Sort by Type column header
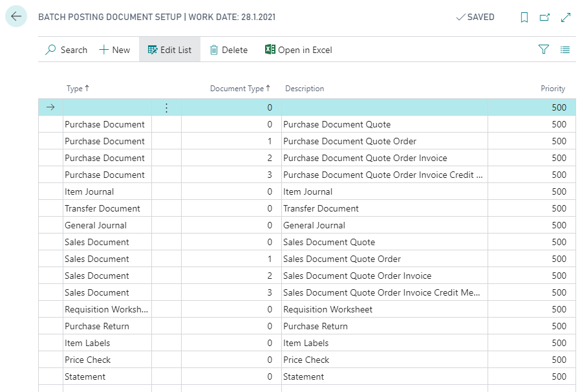The image size is (580, 392). tap(78, 89)
